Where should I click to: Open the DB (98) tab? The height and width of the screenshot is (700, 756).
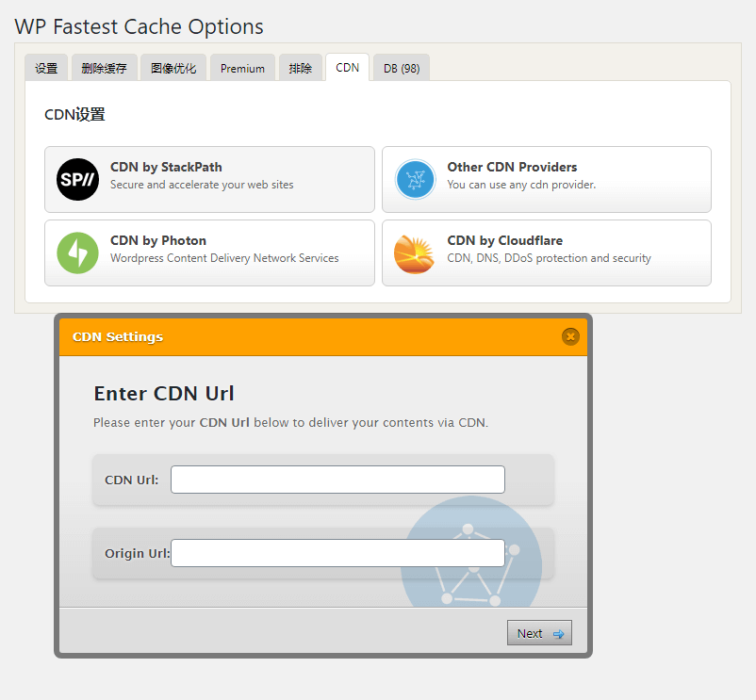402,68
